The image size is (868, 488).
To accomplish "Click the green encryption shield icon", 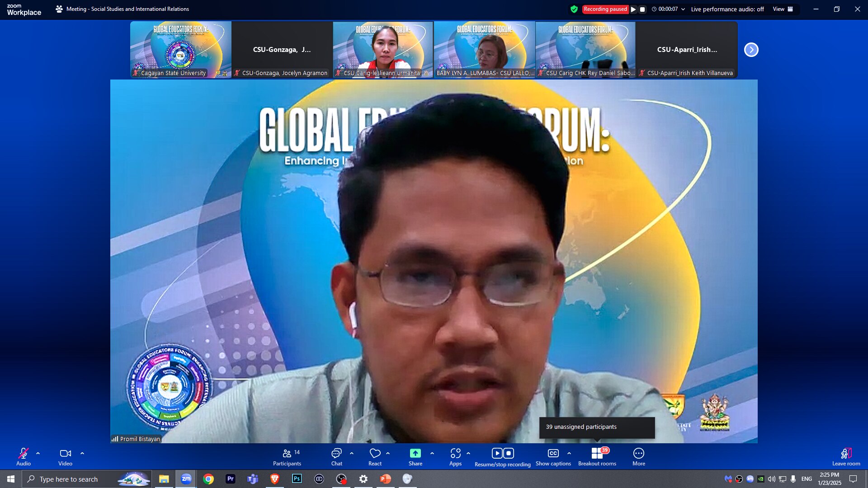I will tap(574, 9).
